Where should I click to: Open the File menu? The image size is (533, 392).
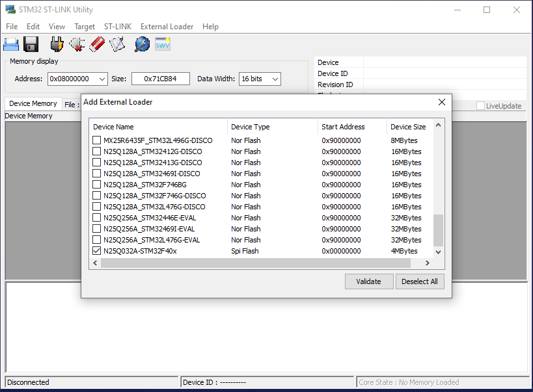(12, 27)
